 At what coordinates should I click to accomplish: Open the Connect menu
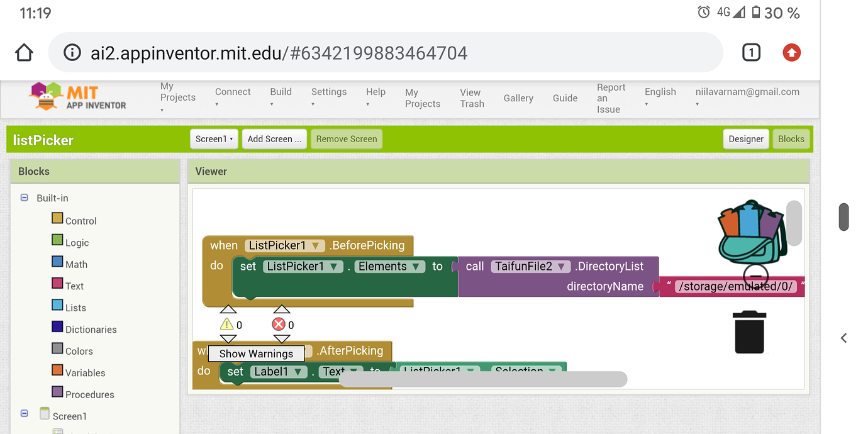click(x=233, y=91)
